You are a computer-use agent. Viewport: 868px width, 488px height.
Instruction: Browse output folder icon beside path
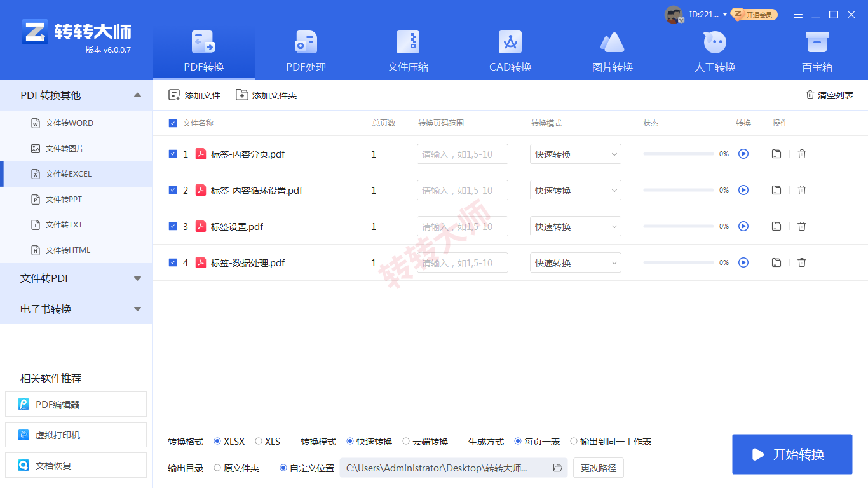(558, 468)
